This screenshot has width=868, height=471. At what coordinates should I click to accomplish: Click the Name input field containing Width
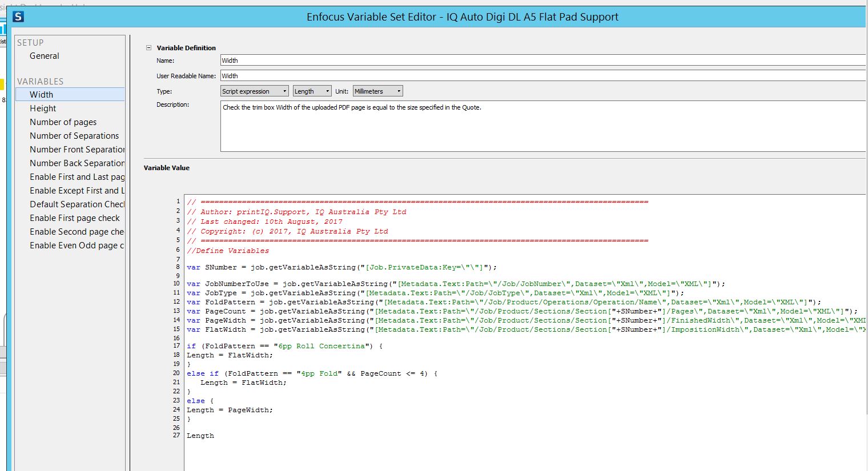pyautogui.click(x=400, y=60)
